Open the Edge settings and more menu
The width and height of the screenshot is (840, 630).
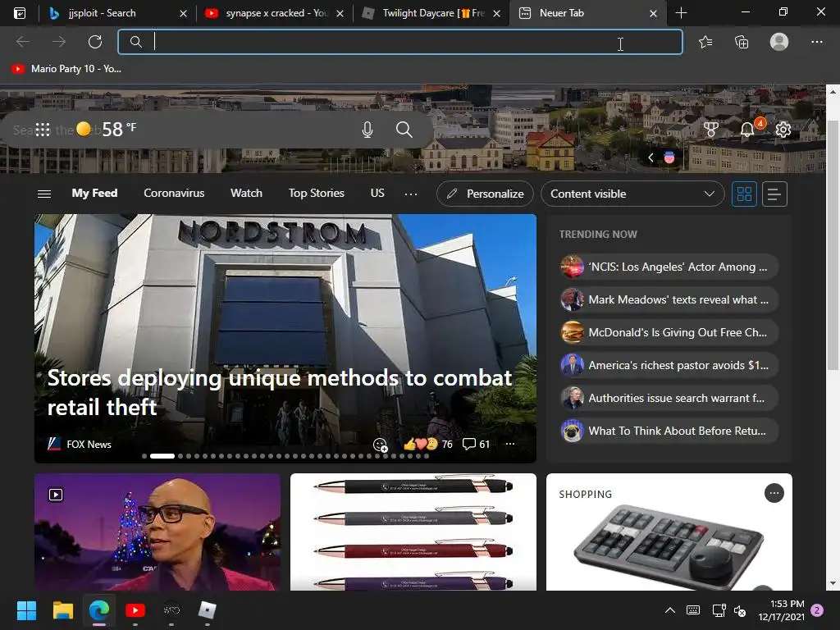(816, 42)
